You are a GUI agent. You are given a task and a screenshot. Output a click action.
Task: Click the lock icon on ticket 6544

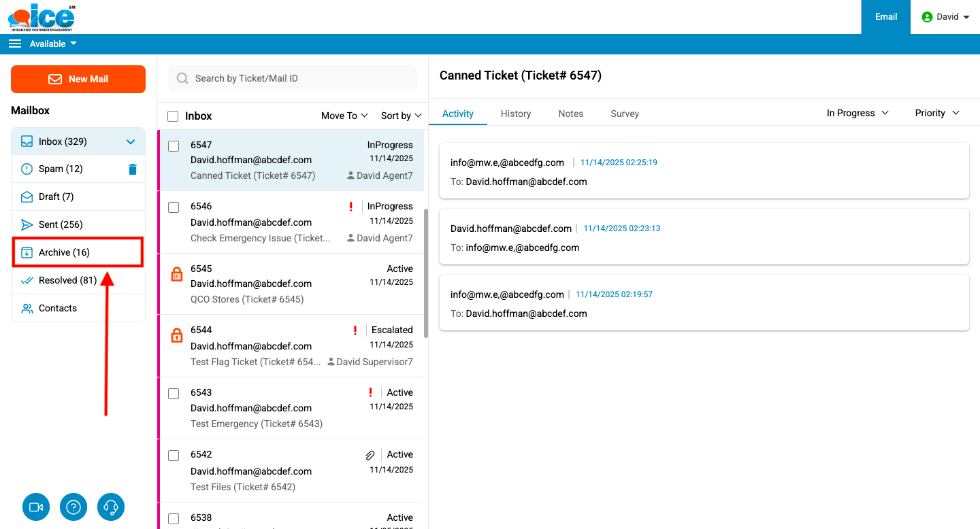[176, 335]
